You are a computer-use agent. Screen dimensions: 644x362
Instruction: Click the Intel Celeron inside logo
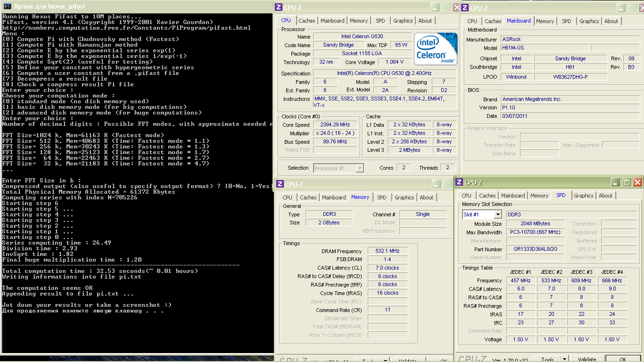[436, 49]
